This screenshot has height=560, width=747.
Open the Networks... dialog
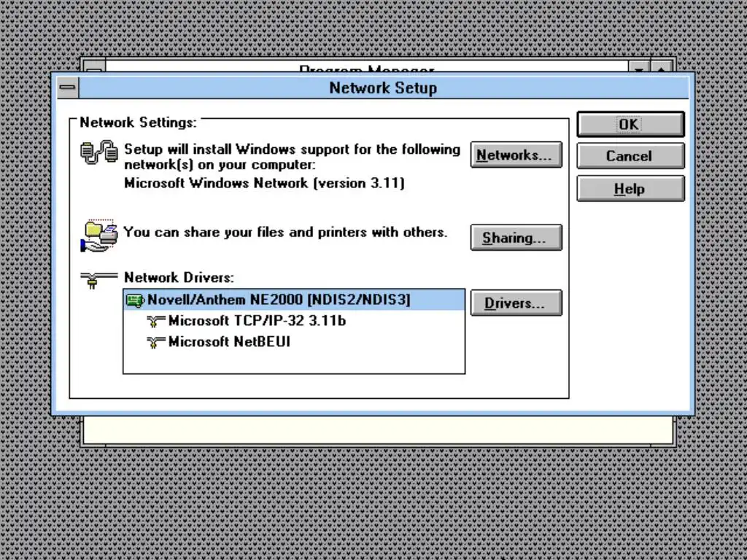[x=516, y=155]
